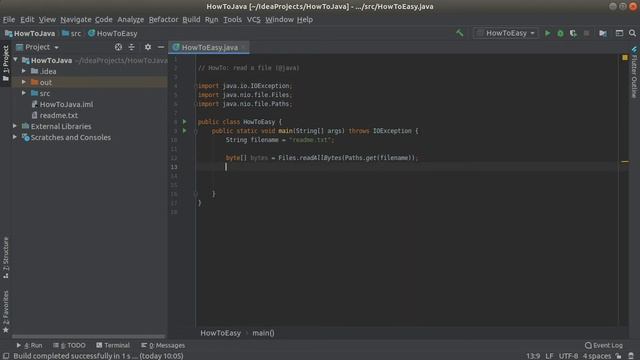The height and width of the screenshot is (360, 640).
Task: Click the read-only lock icon in status bar
Action: click(x=618, y=356)
